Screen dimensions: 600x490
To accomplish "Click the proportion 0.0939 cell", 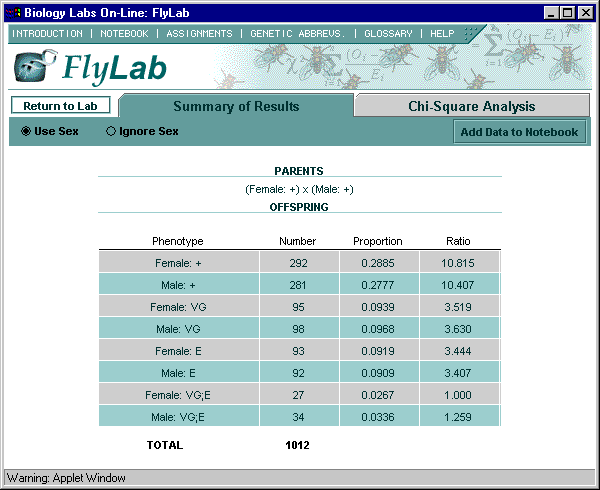I will coord(379,307).
